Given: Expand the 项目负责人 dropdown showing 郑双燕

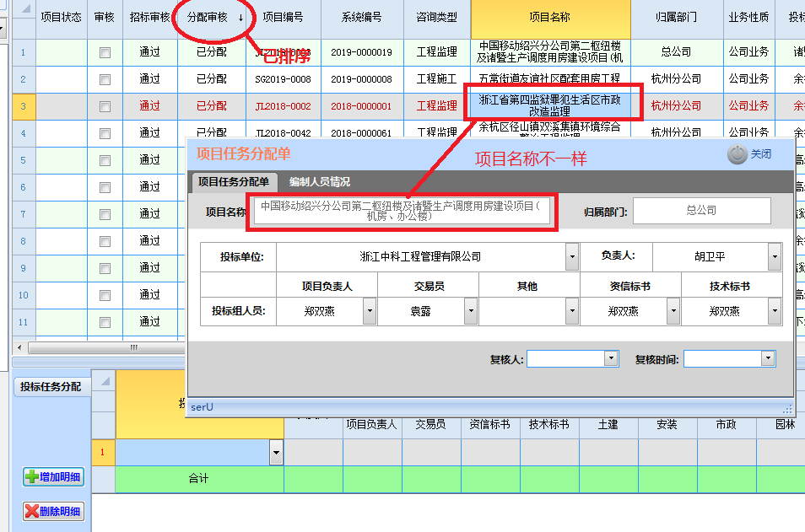Looking at the screenshot, I should coord(369,311).
